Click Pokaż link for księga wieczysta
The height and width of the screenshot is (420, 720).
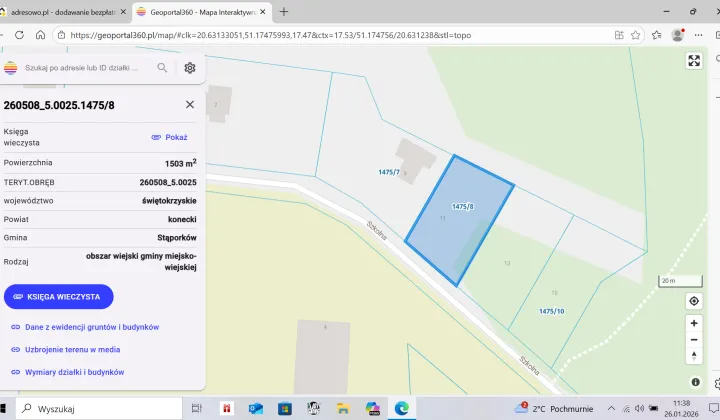(169, 137)
